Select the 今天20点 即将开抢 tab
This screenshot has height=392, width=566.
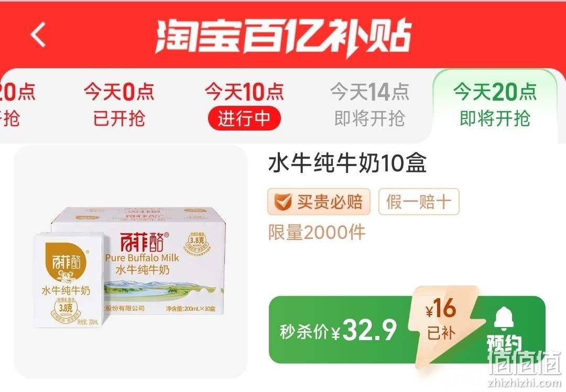point(495,105)
